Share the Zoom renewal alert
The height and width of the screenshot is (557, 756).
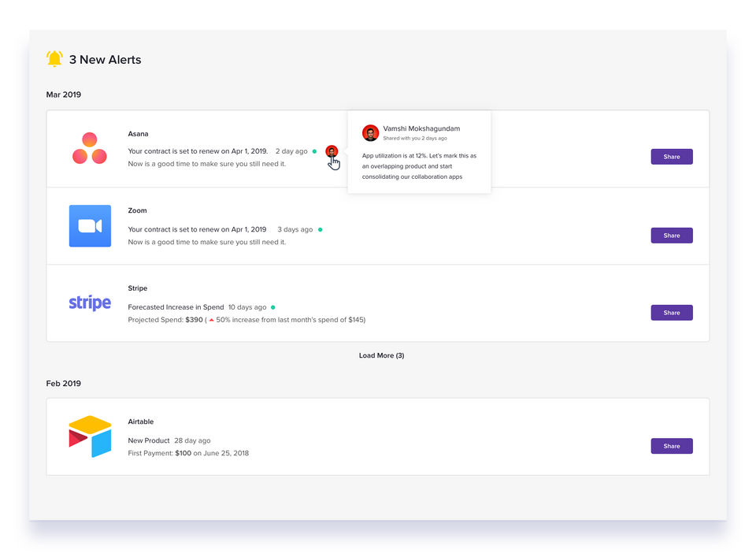pyautogui.click(x=671, y=235)
